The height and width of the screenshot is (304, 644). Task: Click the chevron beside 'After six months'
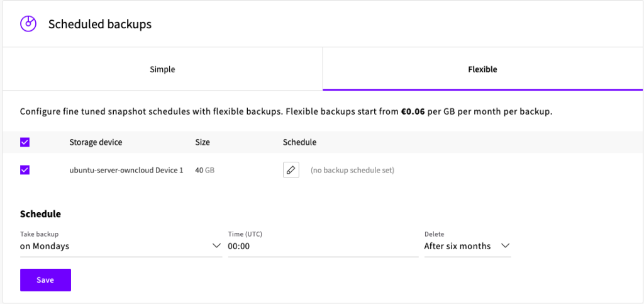pos(505,246)
